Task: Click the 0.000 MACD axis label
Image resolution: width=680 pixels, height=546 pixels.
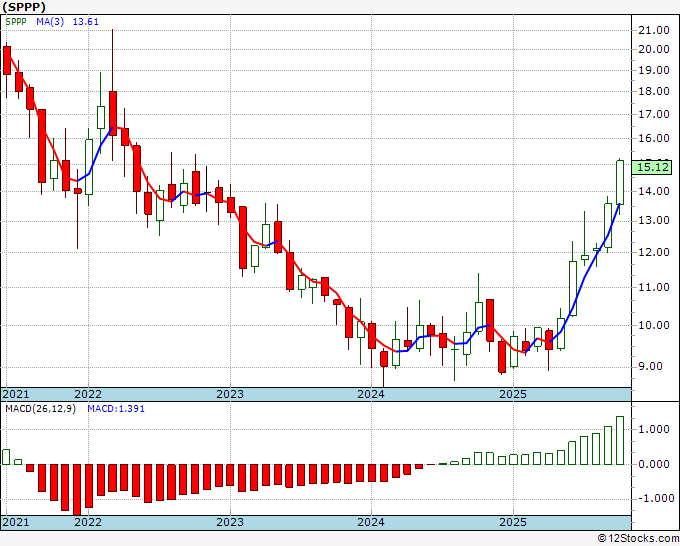Action: click(x=654, y=464)
